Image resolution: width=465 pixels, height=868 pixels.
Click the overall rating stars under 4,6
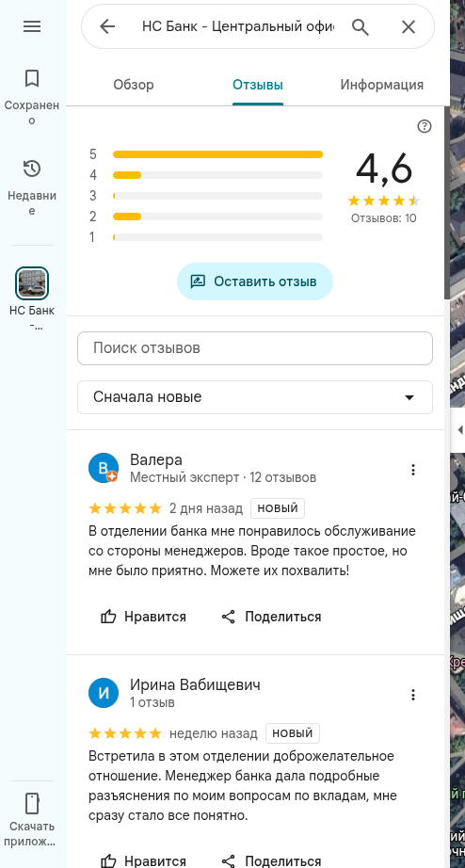pos(384,201)
